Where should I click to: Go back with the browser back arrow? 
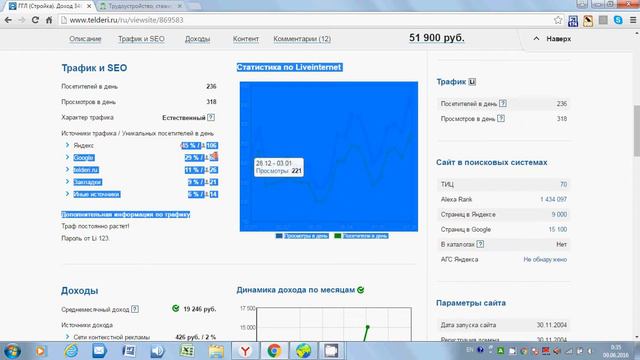[8, 20]
